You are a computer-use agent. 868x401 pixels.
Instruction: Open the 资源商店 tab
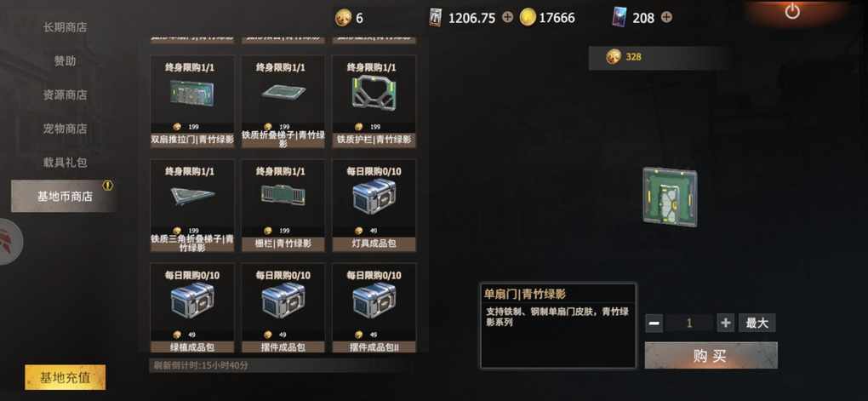click(65, 95)
